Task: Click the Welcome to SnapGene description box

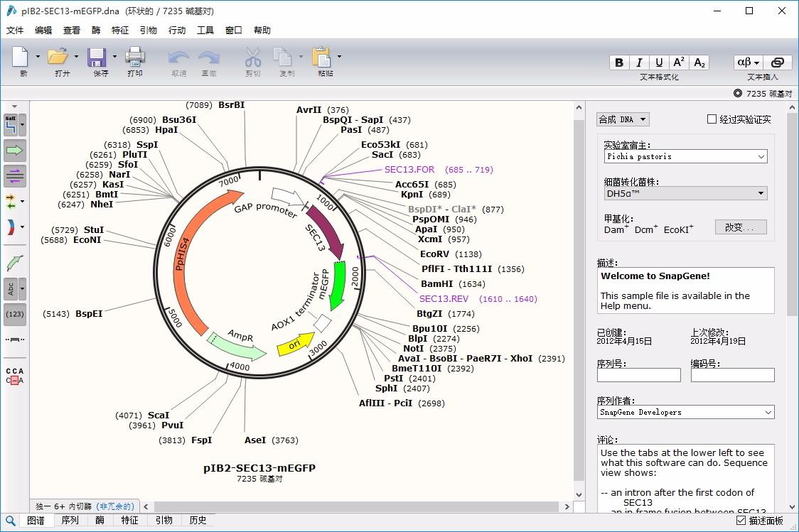Action: coord(686,291)
